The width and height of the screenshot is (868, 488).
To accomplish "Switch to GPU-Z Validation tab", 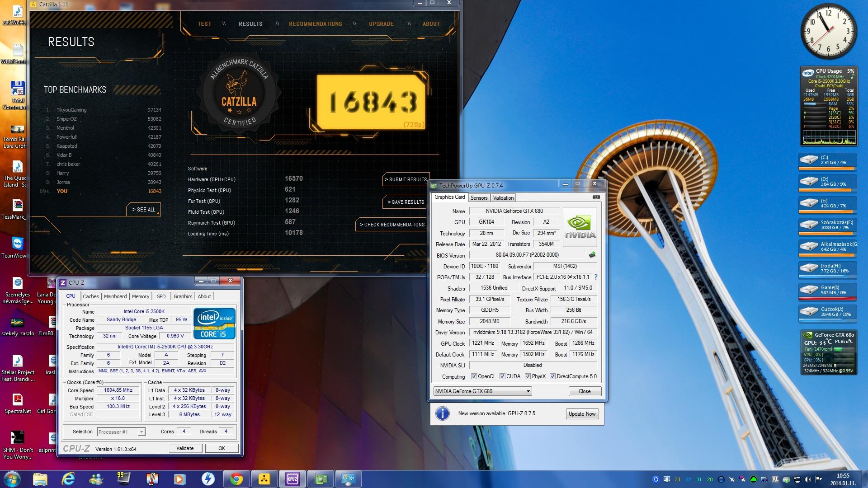I will click(503, 198).
